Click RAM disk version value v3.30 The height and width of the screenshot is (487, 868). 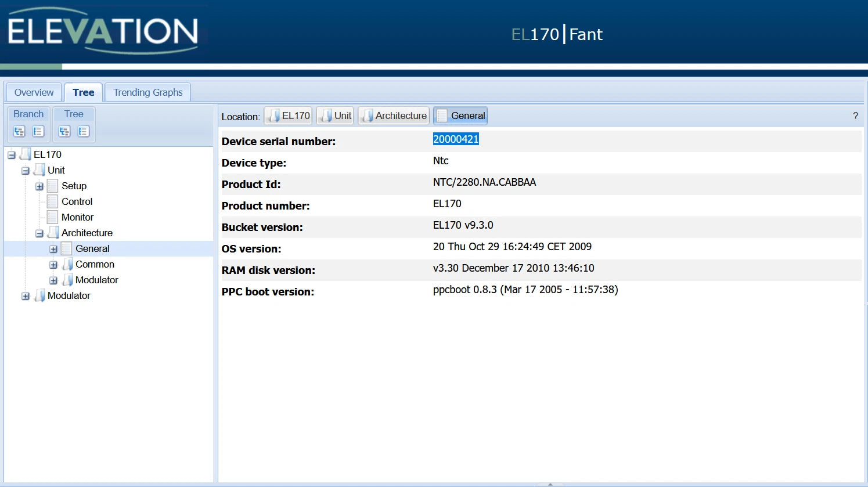coord(514,268)
